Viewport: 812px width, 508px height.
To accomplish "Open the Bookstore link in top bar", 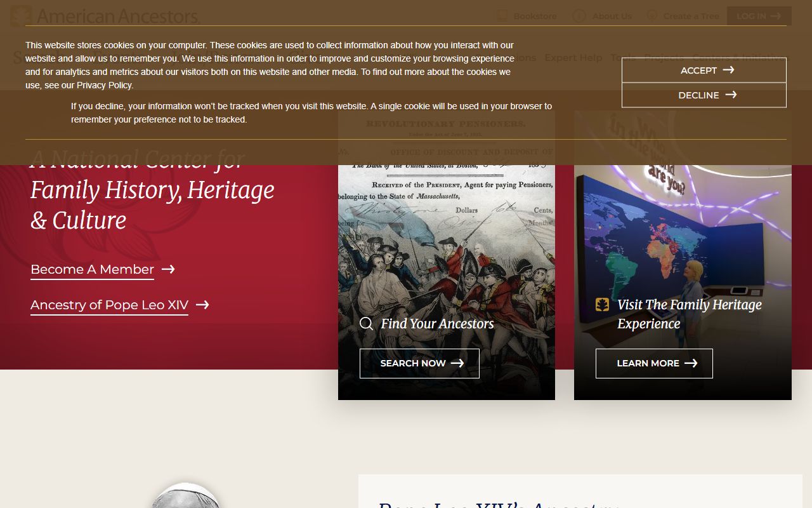I will pyautogui.click(x=527, y=16).
